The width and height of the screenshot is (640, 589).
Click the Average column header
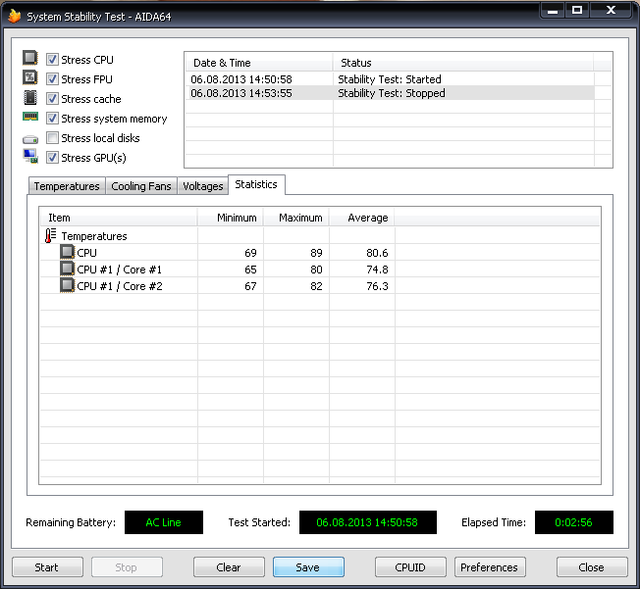click(x=367, y=217)
